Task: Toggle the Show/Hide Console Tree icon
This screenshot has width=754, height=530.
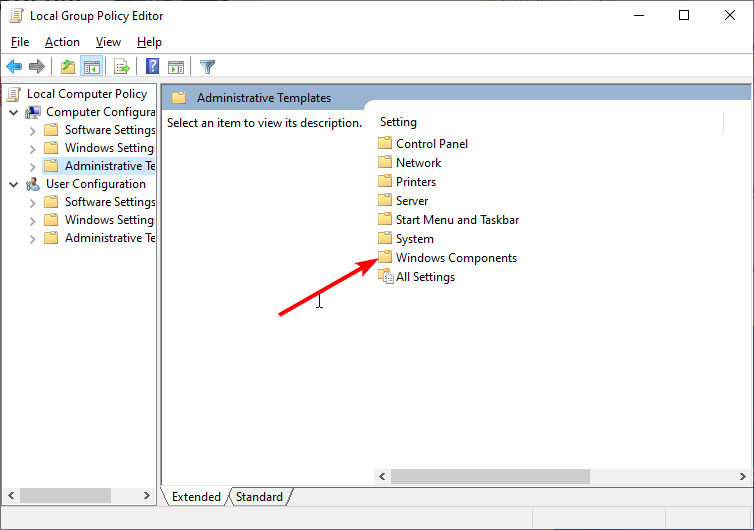Action: (x=91, y=66)
